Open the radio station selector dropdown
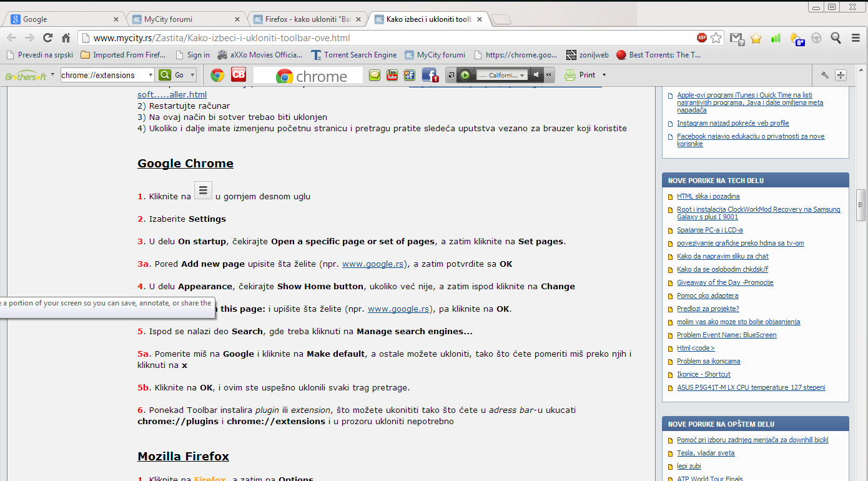This screenshot has width=868, height=481. [x=523, y=75]
